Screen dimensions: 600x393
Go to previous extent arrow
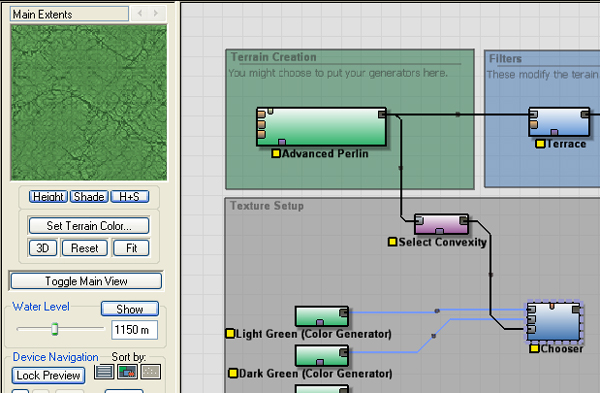140,13
